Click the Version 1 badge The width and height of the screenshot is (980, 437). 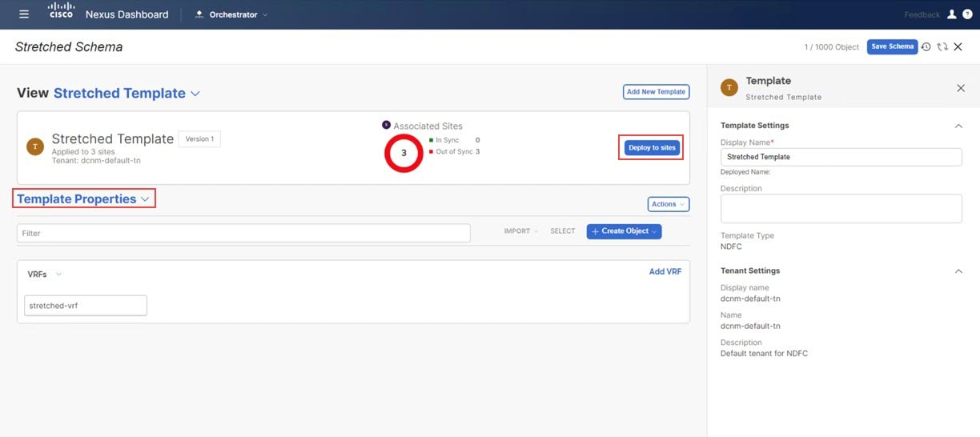(199, 138)
